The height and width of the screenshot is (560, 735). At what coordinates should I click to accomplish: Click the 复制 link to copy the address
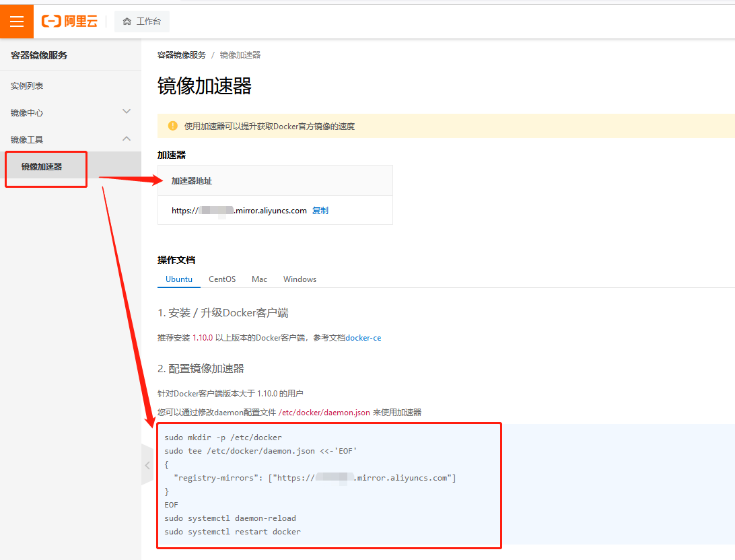pyautogui.click(x=320, y=211)
